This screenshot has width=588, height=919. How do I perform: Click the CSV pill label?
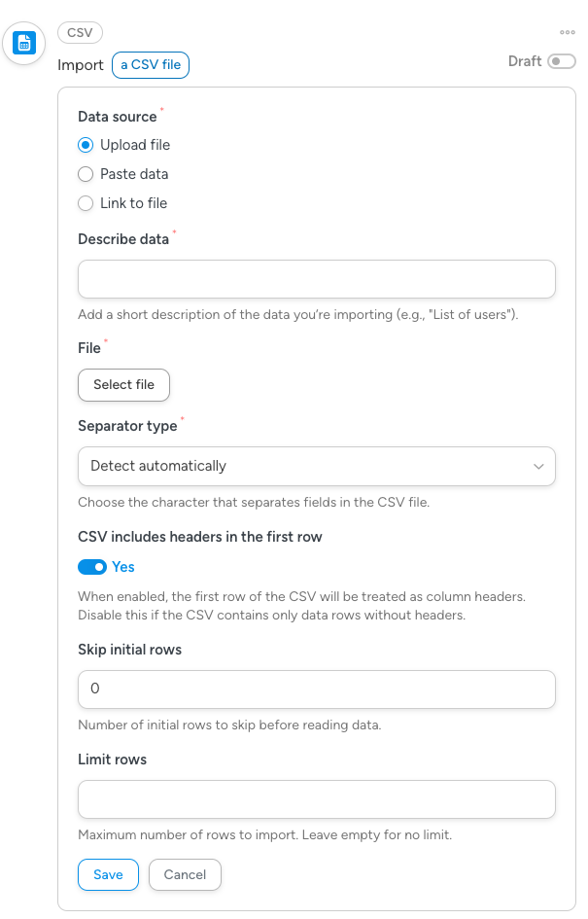click(x=79, y=32)
